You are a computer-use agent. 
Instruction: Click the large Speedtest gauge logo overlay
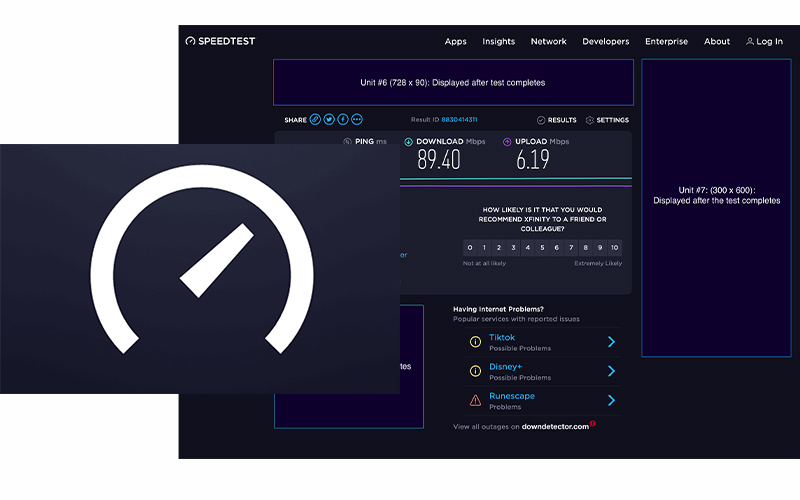click(x=202, y=259)
